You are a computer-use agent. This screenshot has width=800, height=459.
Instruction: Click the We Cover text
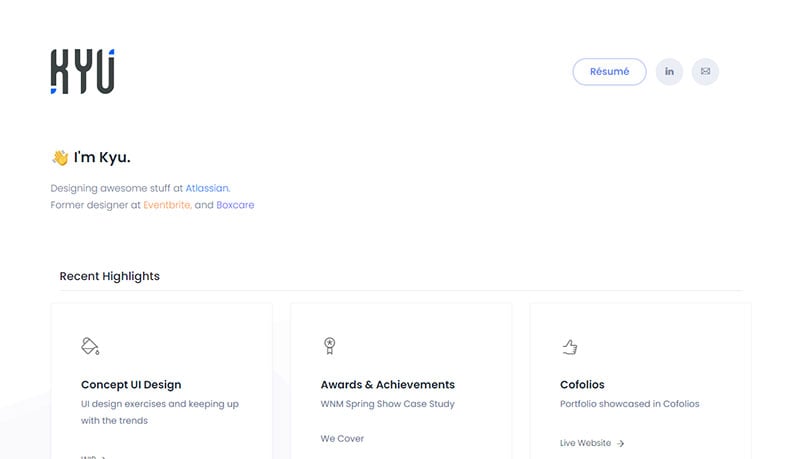tap(342, 439)
